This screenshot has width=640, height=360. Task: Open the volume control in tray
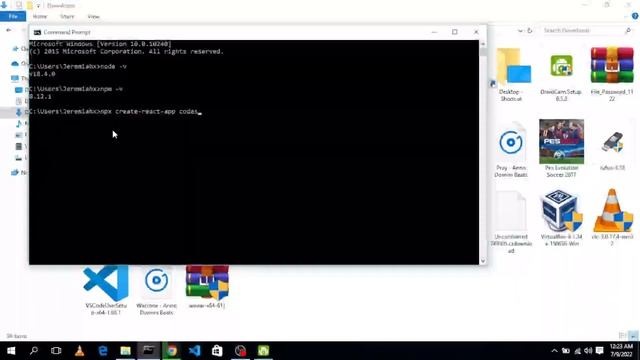click(x=588, y=351)
